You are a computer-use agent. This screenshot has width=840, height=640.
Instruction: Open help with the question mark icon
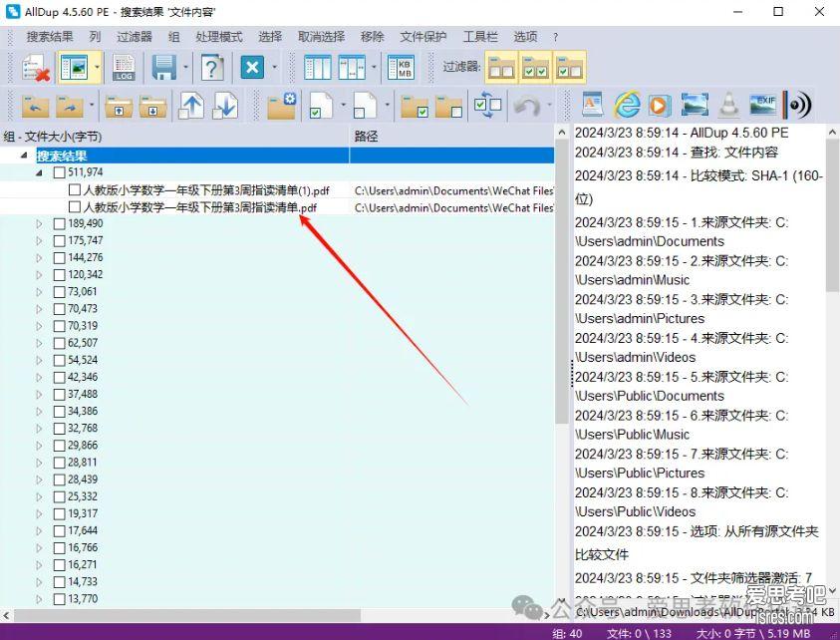coord(212,68)
